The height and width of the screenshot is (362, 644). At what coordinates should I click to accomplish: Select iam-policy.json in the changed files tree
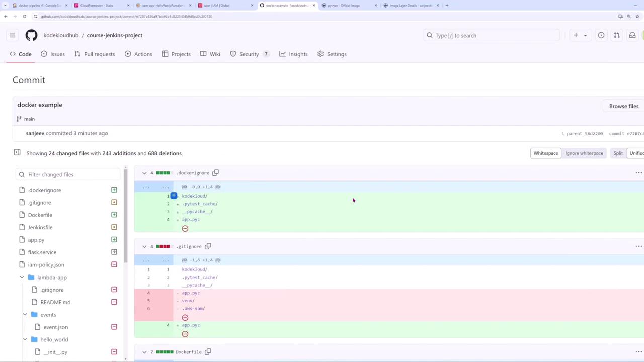46,265
